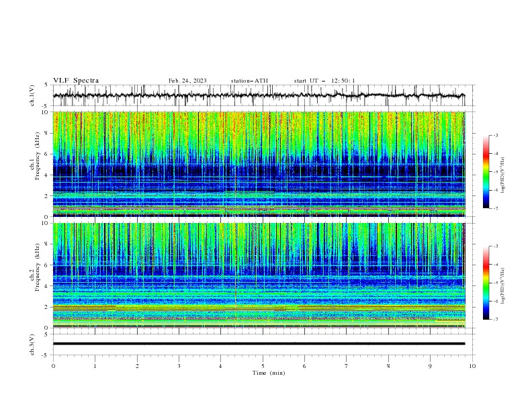Image resolution: width=532 pixels, height=411 pixels.
Task: Click time axis tick label "2"
Action: [137, 366]
